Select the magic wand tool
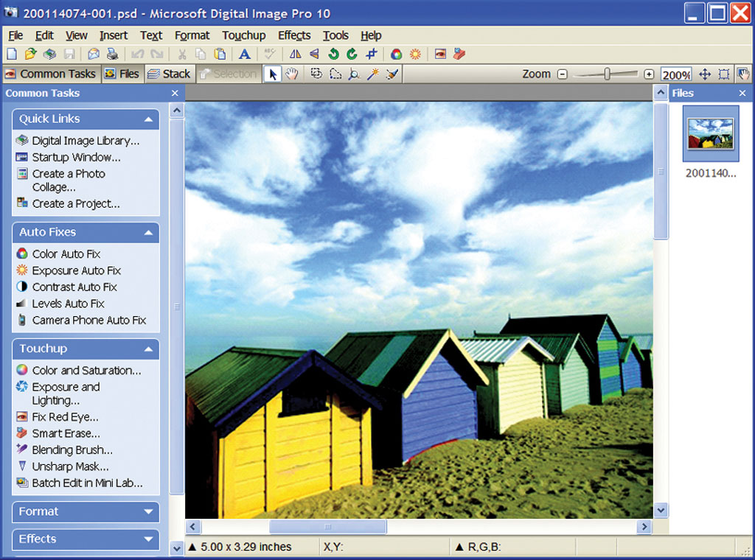Image resolution: width=755 pixels, height=560 pixels. (x=372, y=74)
